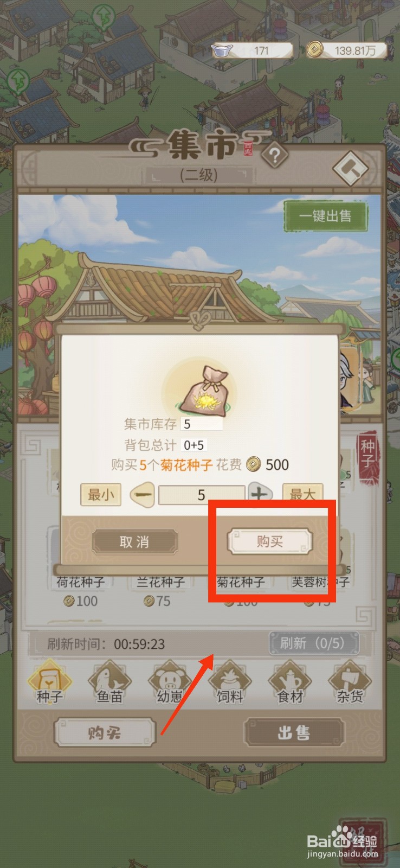Select the 鱼苗 fish fry category icon
This screenshot has height=868, width=400.
click(109, 681)
